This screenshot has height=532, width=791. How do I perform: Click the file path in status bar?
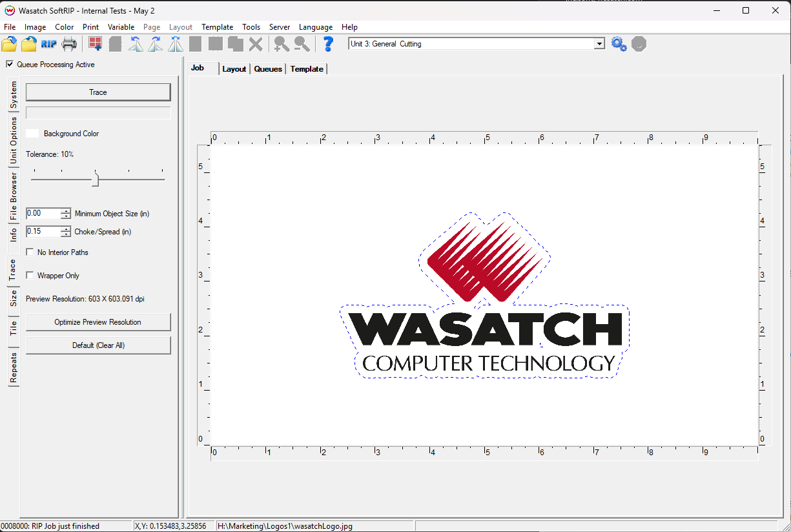point(286,526)
